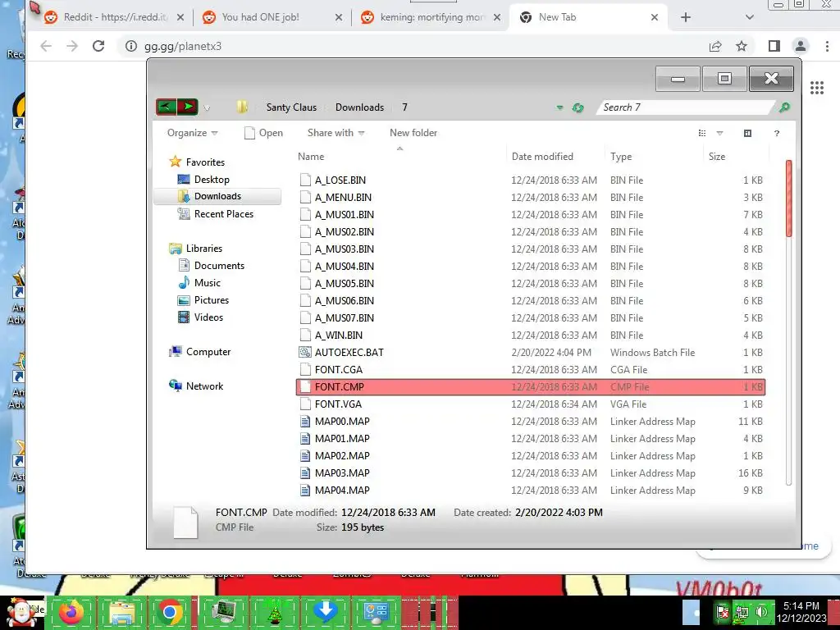Open the Santa Start button
Viewport: 840px width, 630px height.
tap(21, 612)
